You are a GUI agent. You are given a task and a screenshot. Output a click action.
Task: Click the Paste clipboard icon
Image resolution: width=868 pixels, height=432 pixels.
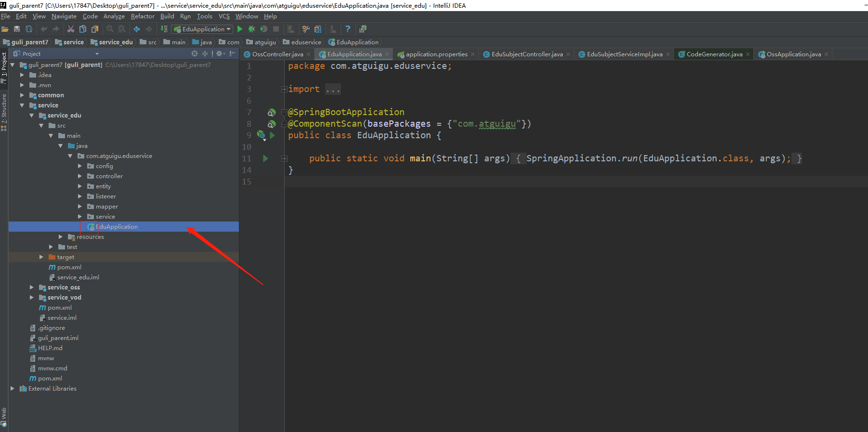[95, 29]
